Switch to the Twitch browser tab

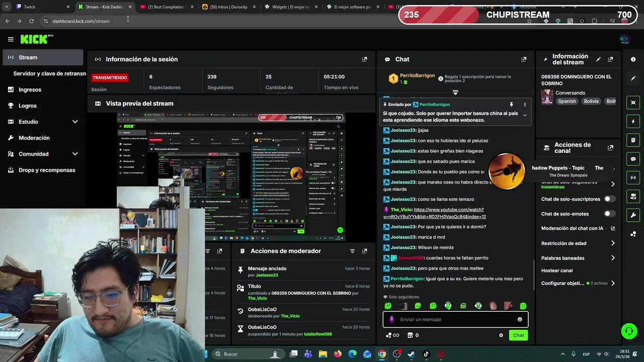coord(42,7)
